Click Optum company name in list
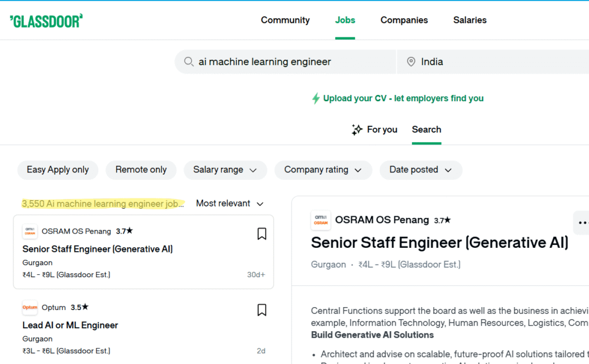Image resolution: width=589 pixels, height=364 pixels. (x=53, y=308)
